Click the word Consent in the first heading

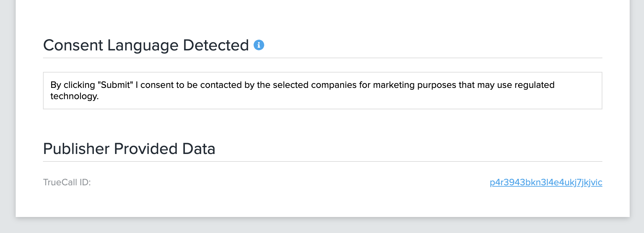point(73,45)
